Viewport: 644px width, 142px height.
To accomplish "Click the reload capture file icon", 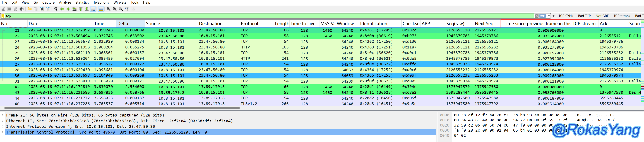I will coord(48,9).
